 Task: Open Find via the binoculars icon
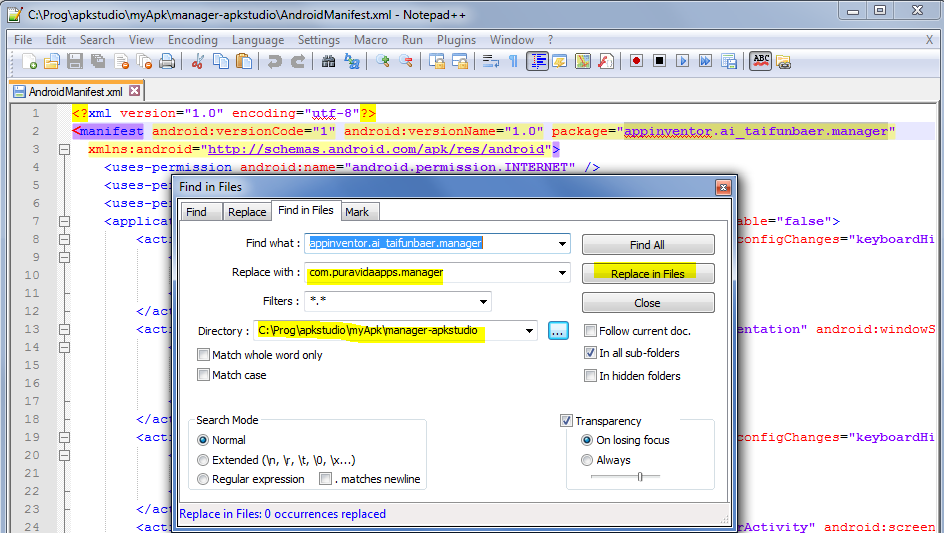[329, 62]
